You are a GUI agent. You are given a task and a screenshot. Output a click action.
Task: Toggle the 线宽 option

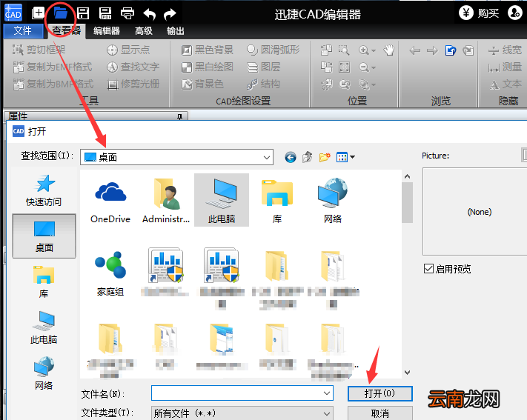505,50
